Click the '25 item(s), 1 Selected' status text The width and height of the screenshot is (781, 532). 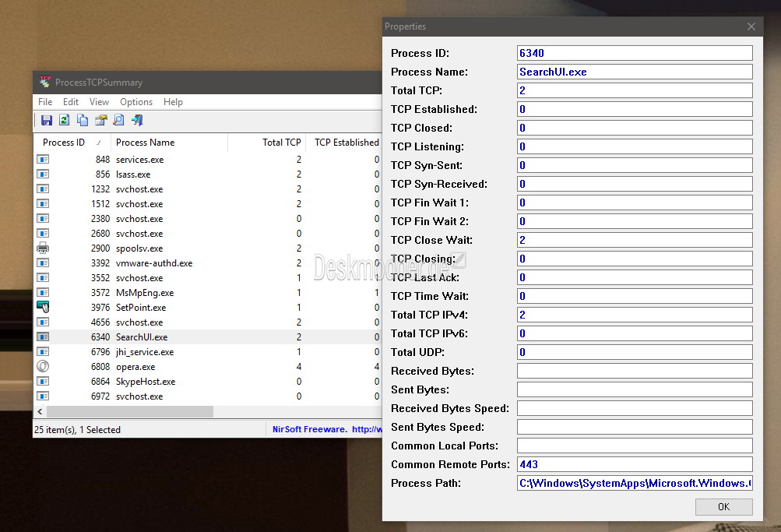click(x=77, y=429)
